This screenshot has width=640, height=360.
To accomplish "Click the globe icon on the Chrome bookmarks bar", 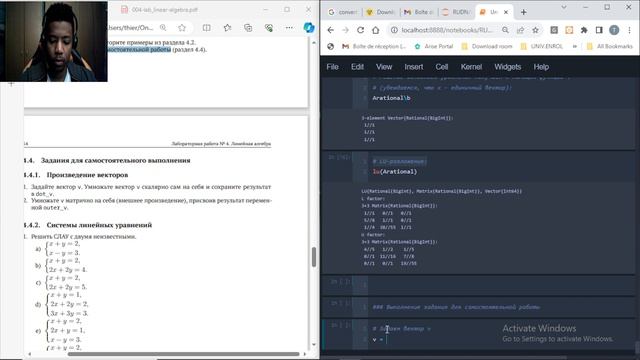I will click(x=331, y=47).
